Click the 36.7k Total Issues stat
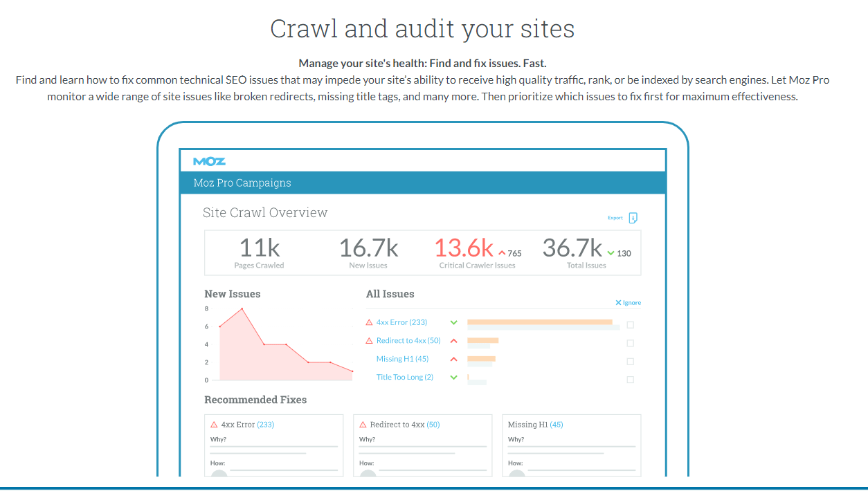The image size is (868, 491). pyautogui.click(x=586, y=252)
